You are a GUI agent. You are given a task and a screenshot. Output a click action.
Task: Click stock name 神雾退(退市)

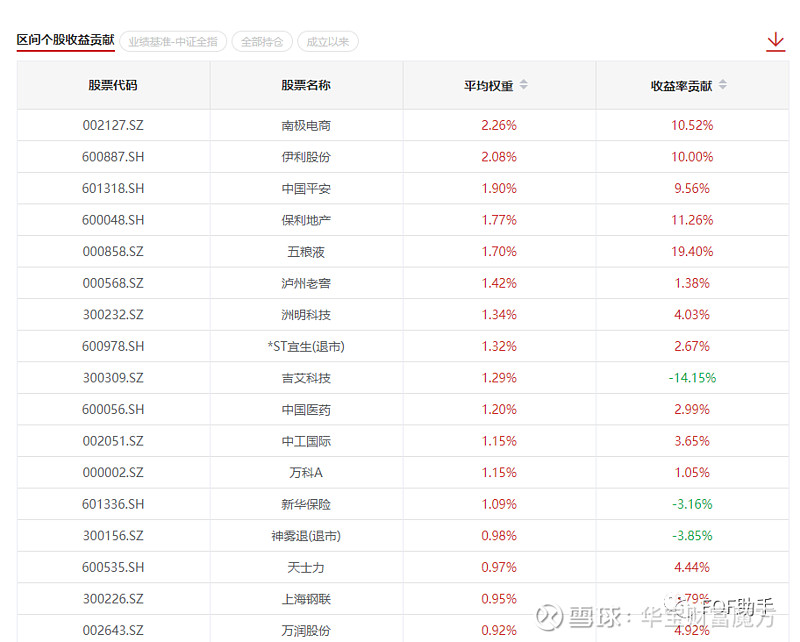(306, 537)
